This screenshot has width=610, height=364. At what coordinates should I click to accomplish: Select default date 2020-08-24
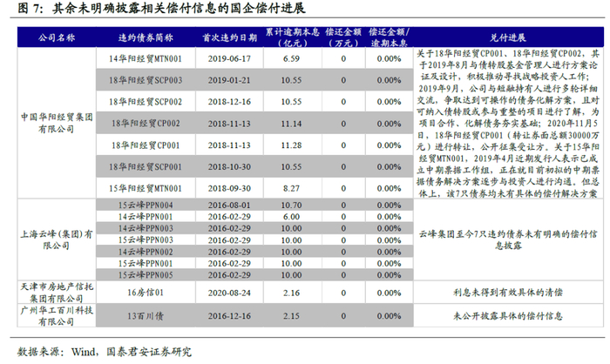tap(229, 293)
